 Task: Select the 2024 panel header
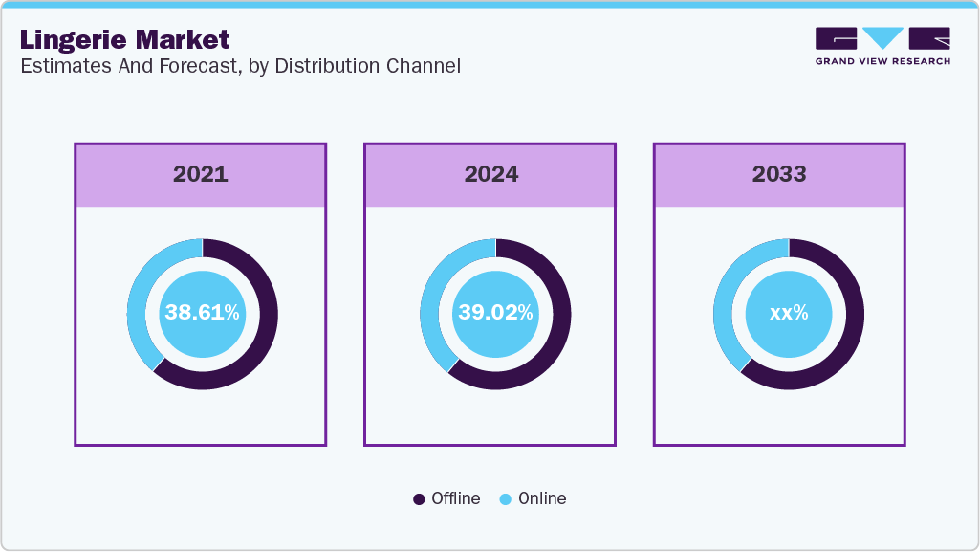[x=490, y=175]
